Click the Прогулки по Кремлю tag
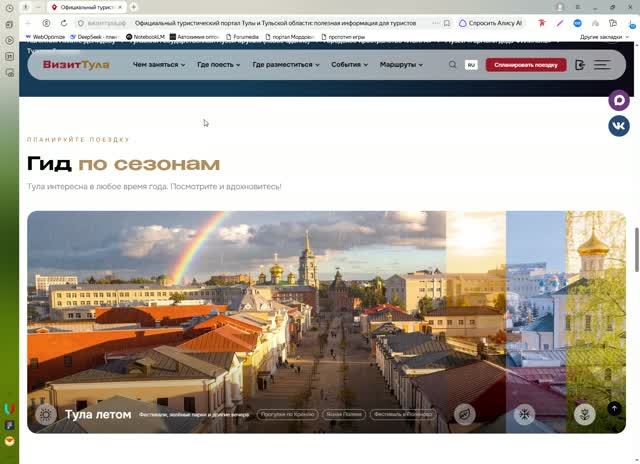The image size is (640, 464). pyautogui.click(x=287, y=414)
